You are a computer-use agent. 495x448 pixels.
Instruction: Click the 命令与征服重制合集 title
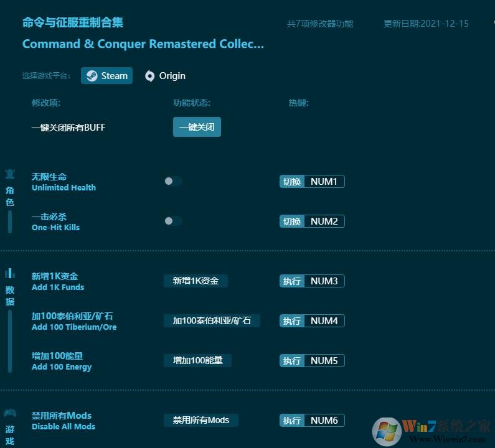[73, 22]
